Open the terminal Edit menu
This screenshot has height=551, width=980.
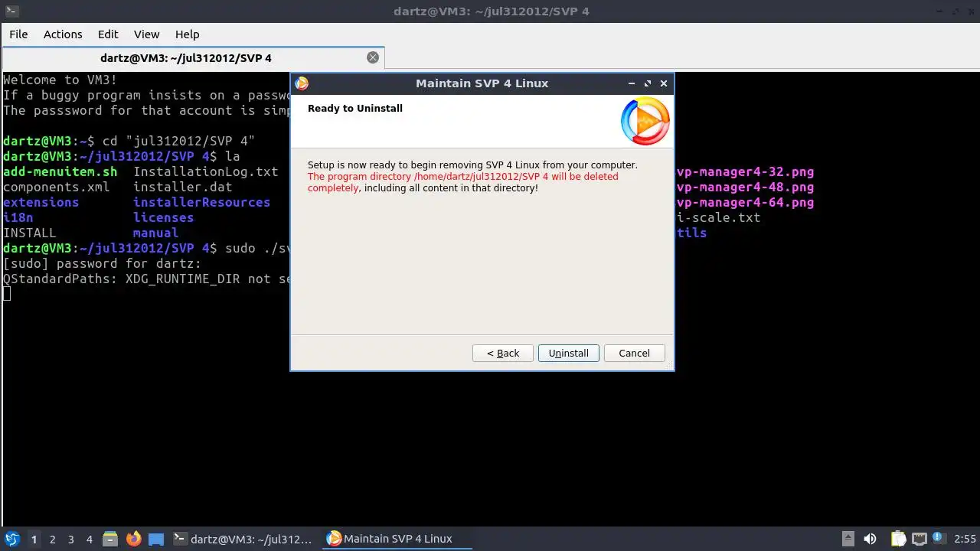(108, 34)
